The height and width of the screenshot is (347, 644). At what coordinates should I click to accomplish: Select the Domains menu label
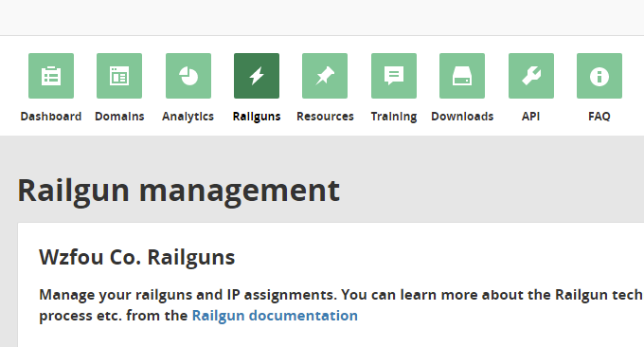pyautogui.click(x=119, y=117)
